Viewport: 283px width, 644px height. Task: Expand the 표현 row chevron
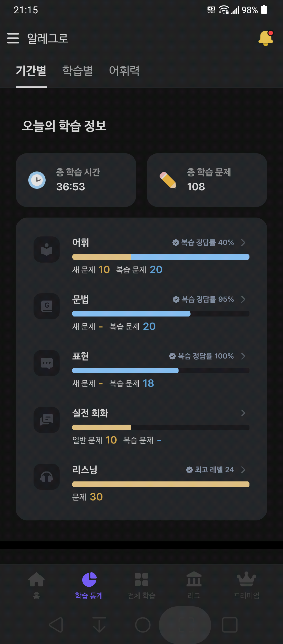click(243, 356)
